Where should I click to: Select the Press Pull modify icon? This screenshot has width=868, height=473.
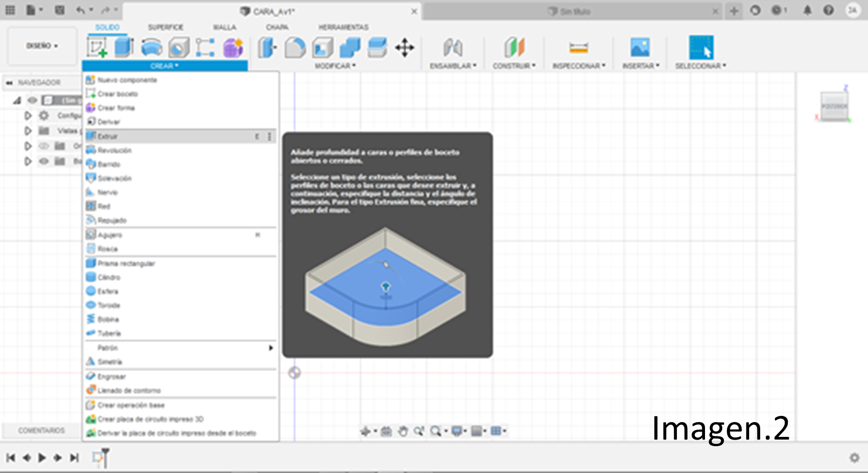[267, 48]
